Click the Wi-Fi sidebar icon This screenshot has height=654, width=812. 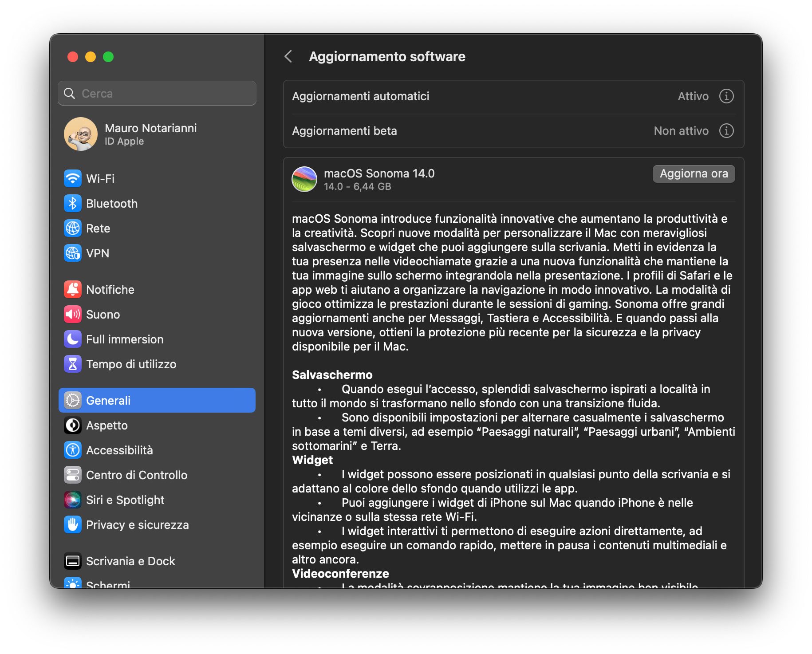point(73,179)
